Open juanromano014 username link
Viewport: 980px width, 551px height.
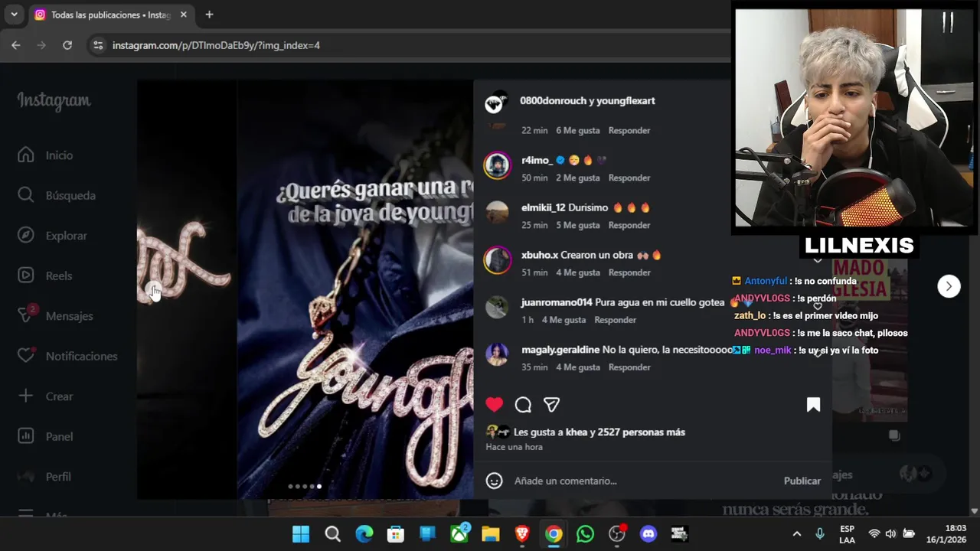[x=557, y=302]
